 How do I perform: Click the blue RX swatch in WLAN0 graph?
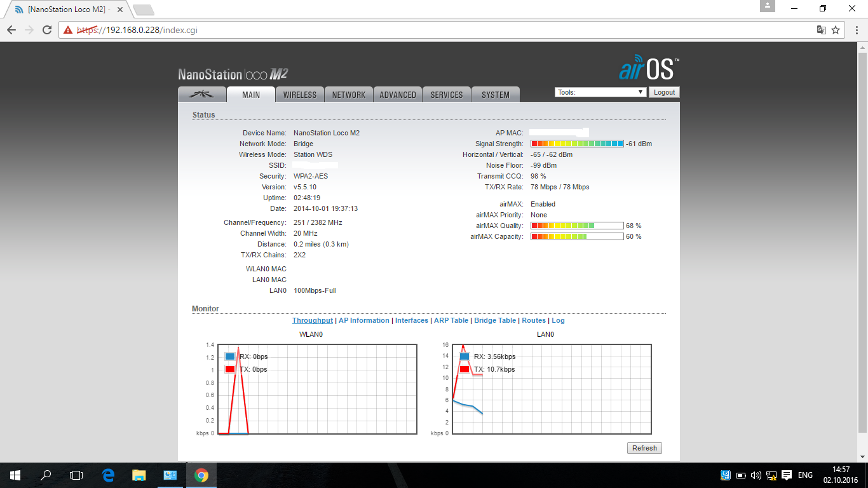(x=230, y=356)
